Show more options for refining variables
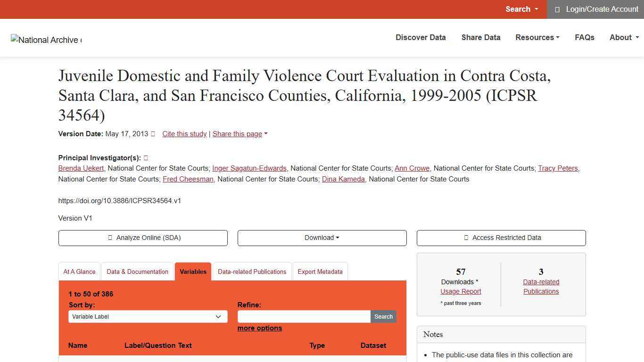The width and height of the screenshot is (644, 362). tap(259, 328)
